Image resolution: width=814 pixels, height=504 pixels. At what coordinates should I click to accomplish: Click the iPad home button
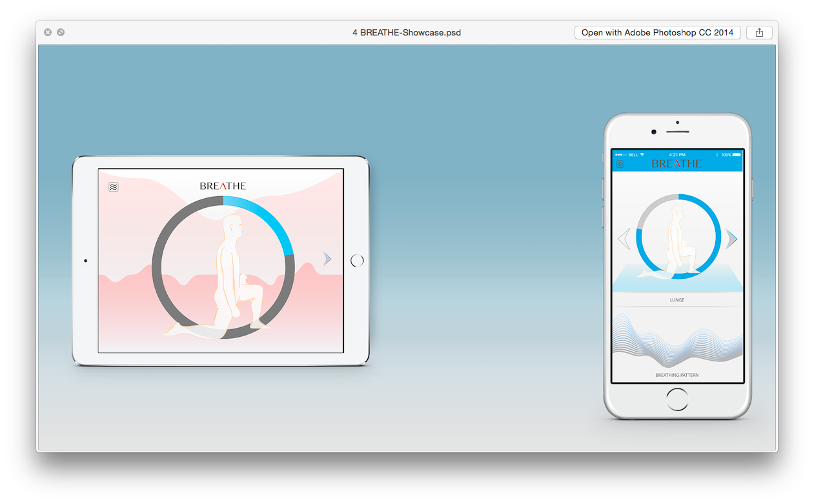click(x=357, y=261)
